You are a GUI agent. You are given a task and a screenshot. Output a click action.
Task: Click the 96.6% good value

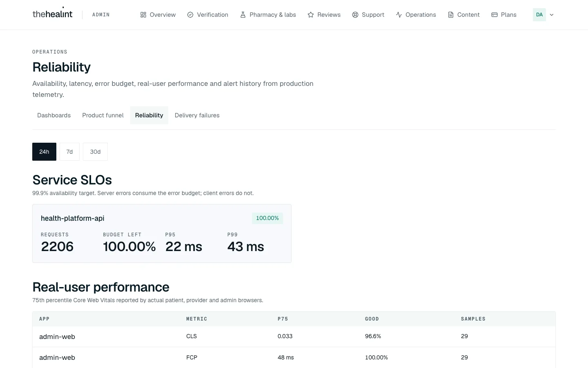tap(373, 336)
